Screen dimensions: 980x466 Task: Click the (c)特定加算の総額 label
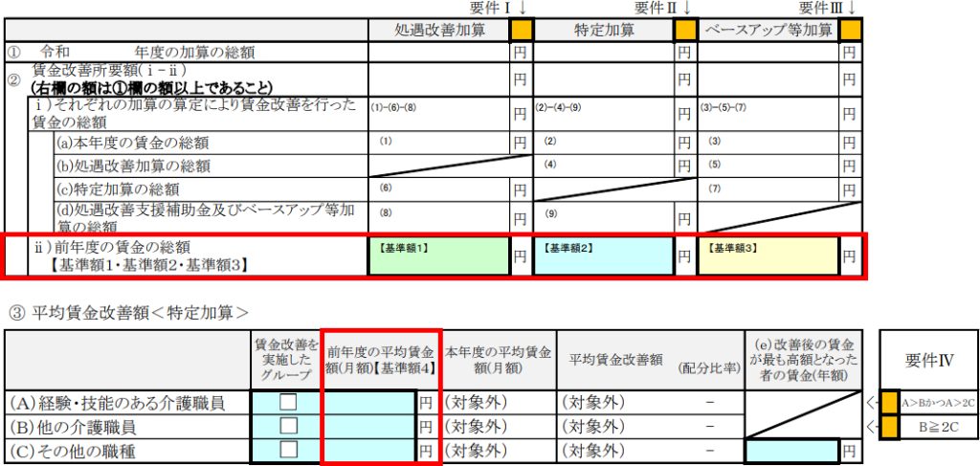(x=119, y=189)
